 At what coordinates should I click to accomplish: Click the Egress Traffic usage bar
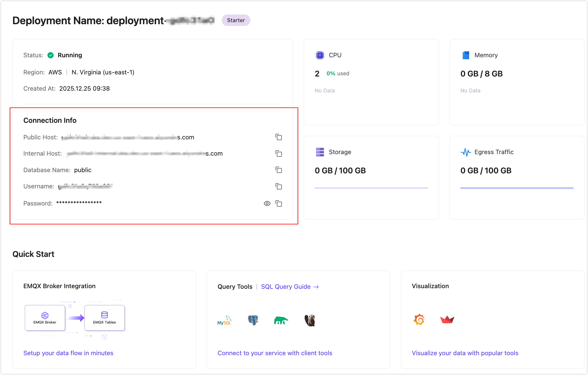pos(517,188)
